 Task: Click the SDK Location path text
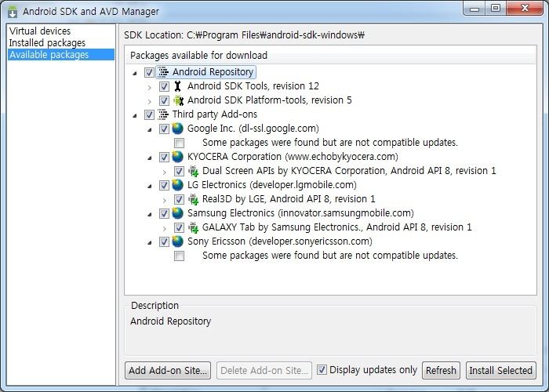pyautogui.click(x=245, y=35)
